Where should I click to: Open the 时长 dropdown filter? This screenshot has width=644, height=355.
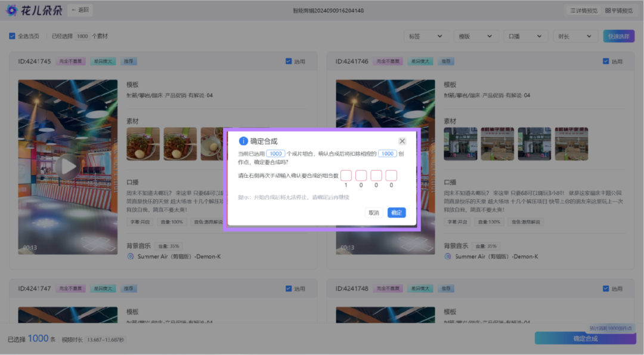click(575, 36)
